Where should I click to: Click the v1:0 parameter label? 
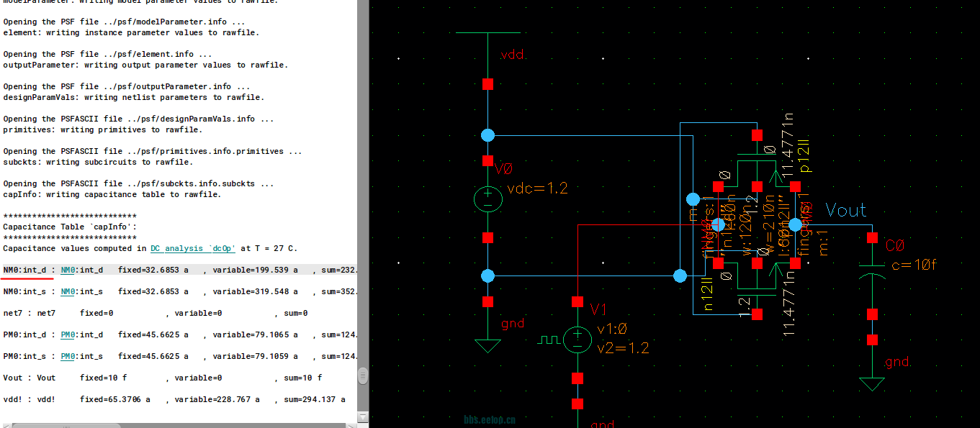click(612, 329)
